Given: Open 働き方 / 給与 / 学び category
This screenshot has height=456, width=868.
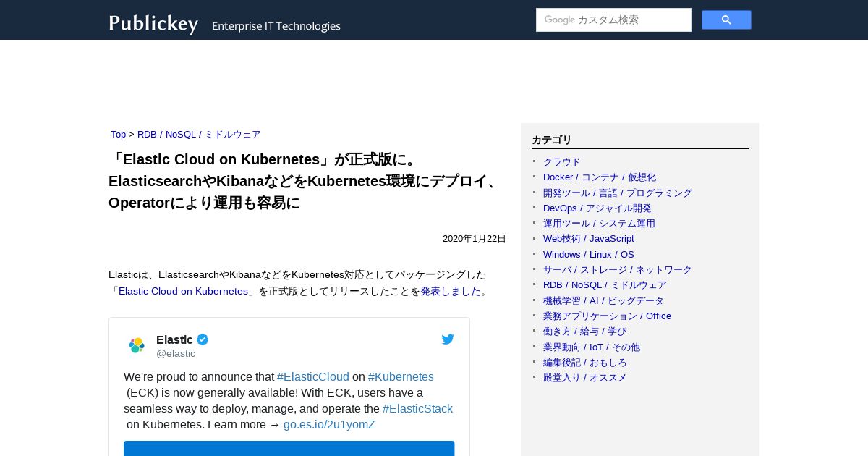Looking at the screenshot, I should (585, 332).
